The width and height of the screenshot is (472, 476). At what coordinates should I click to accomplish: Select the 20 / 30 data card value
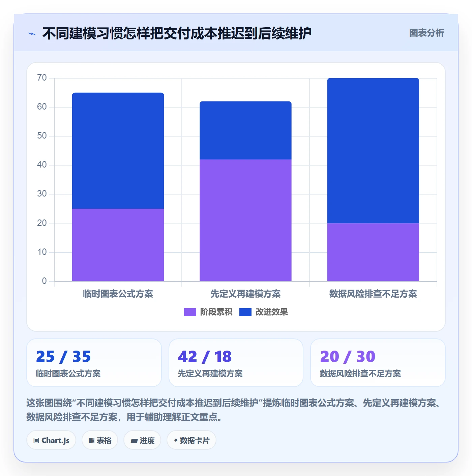[348, 357]
